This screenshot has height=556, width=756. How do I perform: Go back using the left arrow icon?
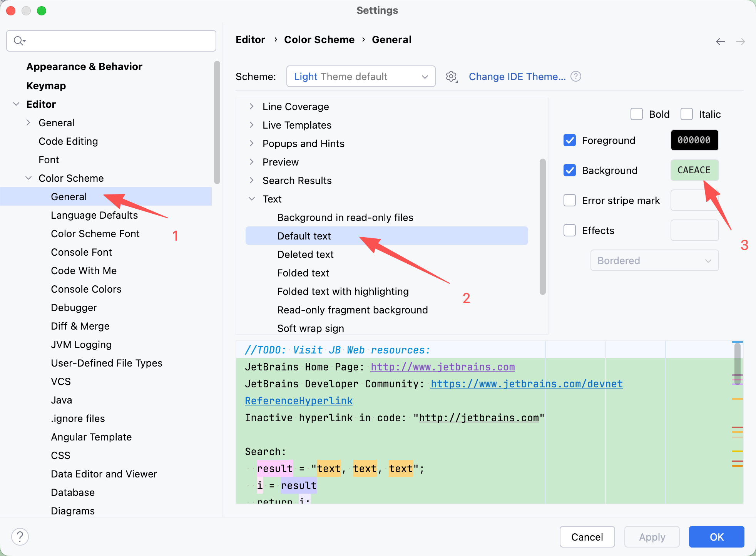click(x=721, y=41)
